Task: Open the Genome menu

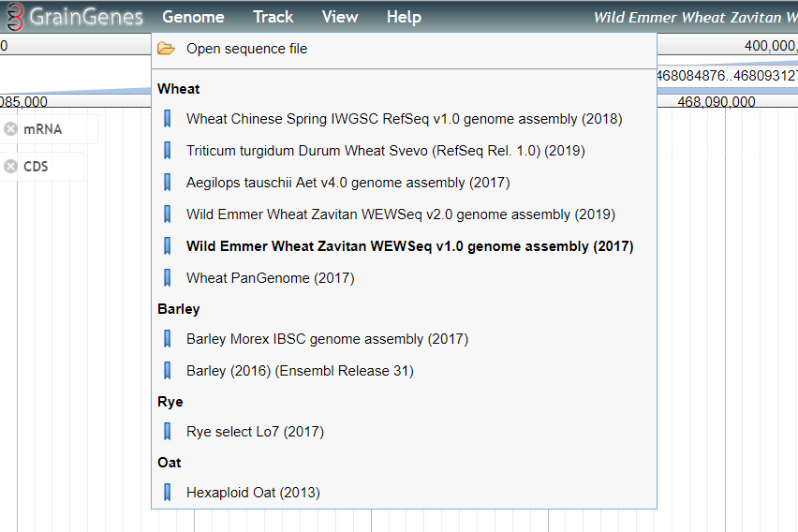Action: [x=193, y=17]
